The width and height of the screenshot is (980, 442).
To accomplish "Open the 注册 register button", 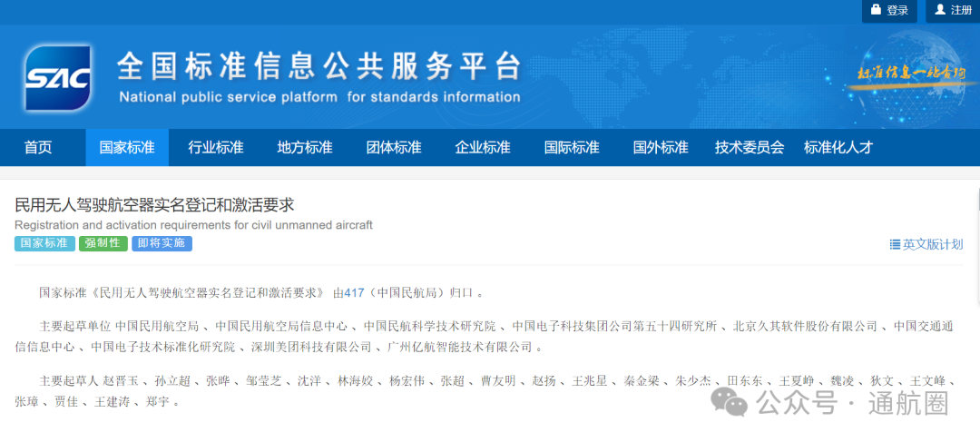I will pos(953,11).
